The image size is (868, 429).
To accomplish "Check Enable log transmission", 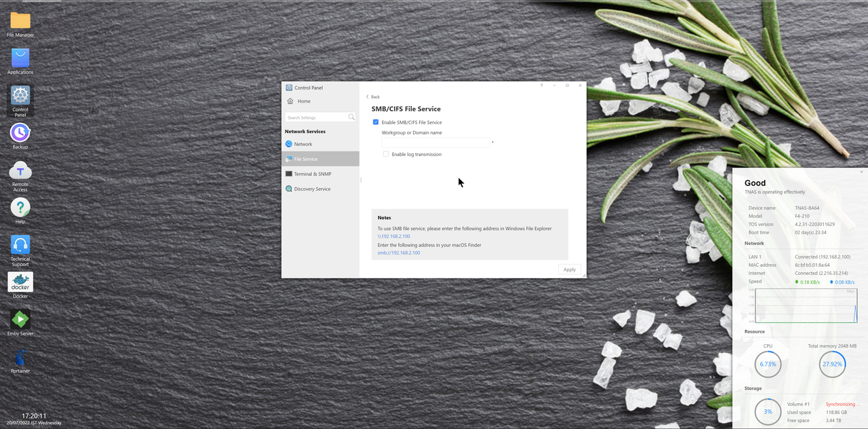I will pos(386,154).
